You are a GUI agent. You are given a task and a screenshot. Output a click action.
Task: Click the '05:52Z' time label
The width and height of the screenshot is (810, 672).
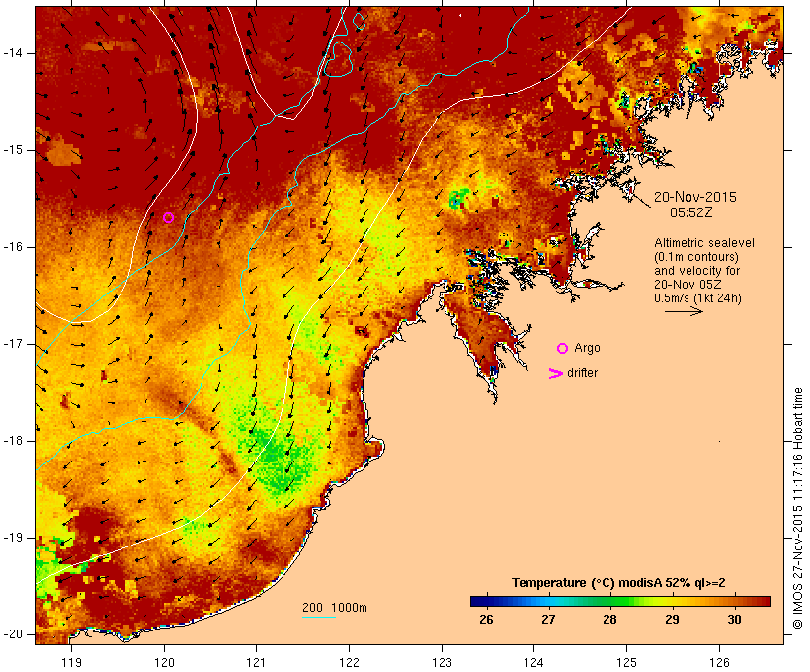coord(691,212)
